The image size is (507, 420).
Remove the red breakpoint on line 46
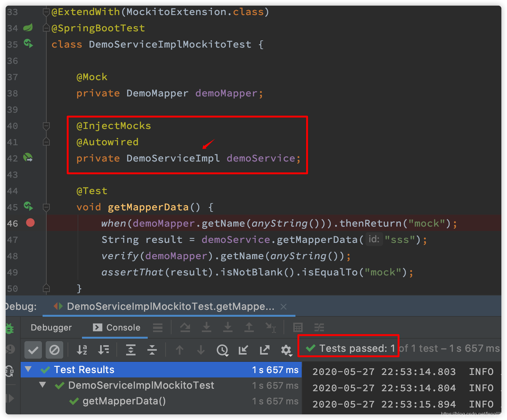[x=30, y=223]
